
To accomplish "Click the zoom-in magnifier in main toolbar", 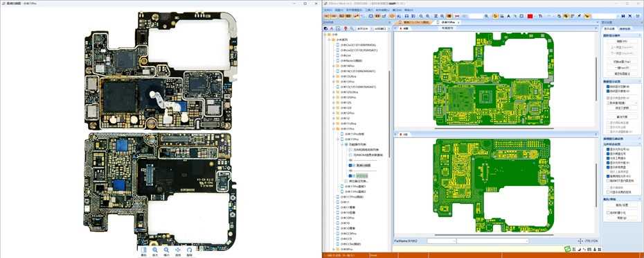I will tap(427, 16).
